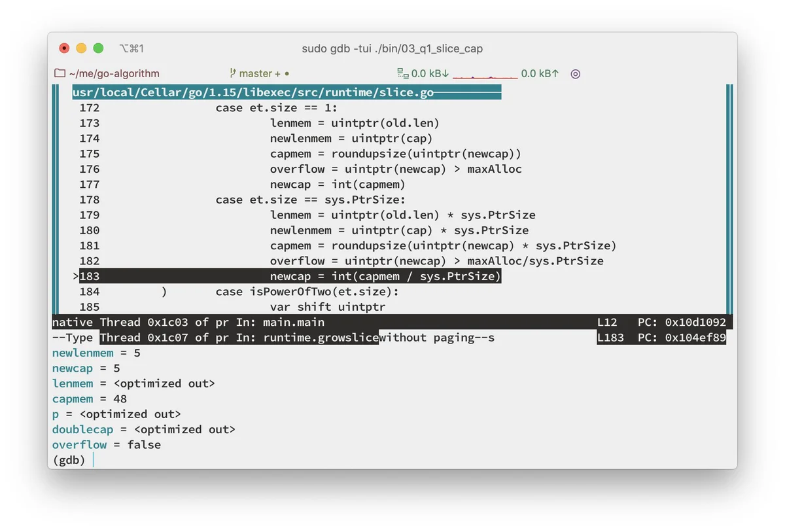Click line 173 lenmem = uintptr(old.len)

(x=355, y=123)
